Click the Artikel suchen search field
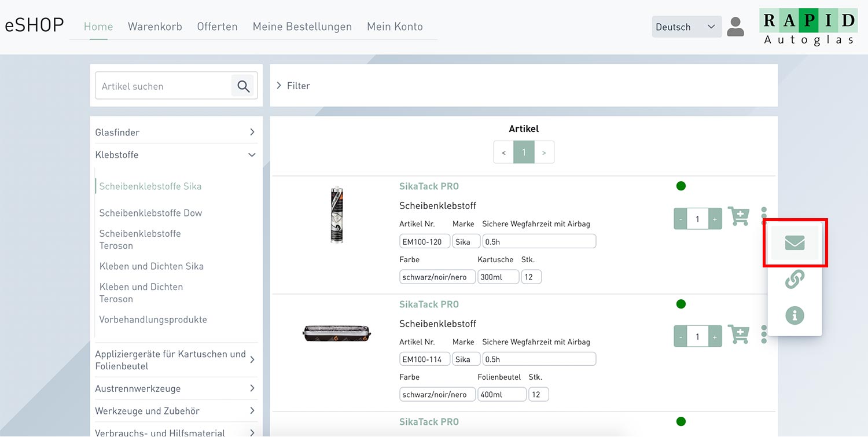This screenshot has height=437, width=868. (x=164, y=86)
